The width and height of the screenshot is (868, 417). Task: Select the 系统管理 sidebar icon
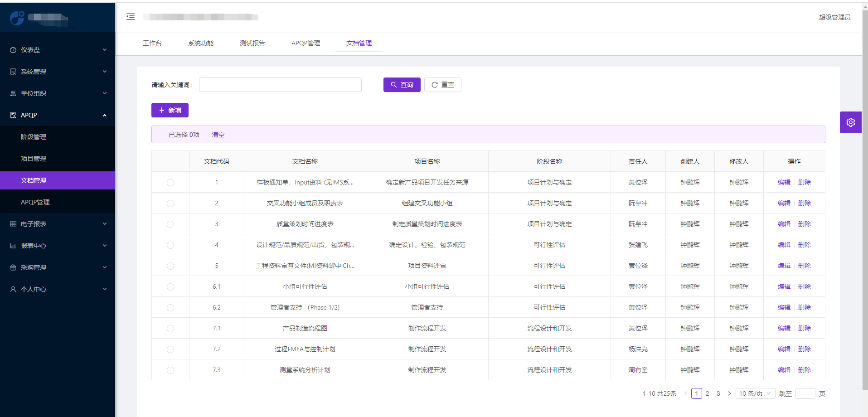pos(12,71)
